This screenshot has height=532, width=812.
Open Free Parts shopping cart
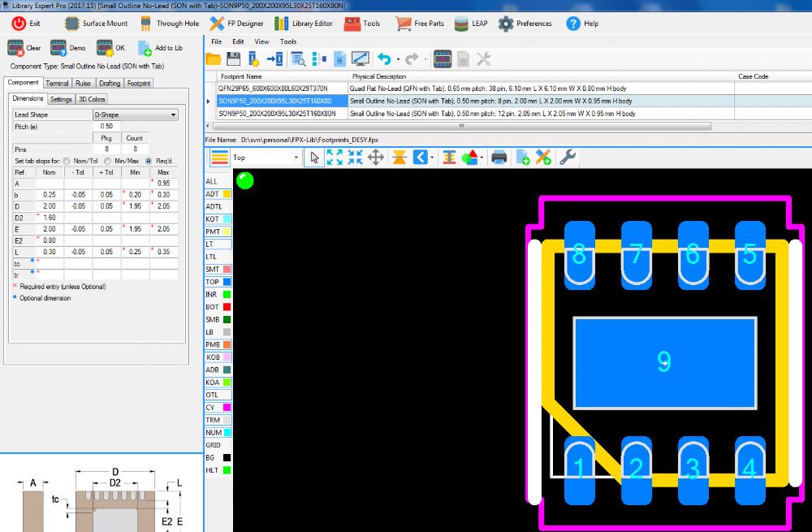point(403,24)
